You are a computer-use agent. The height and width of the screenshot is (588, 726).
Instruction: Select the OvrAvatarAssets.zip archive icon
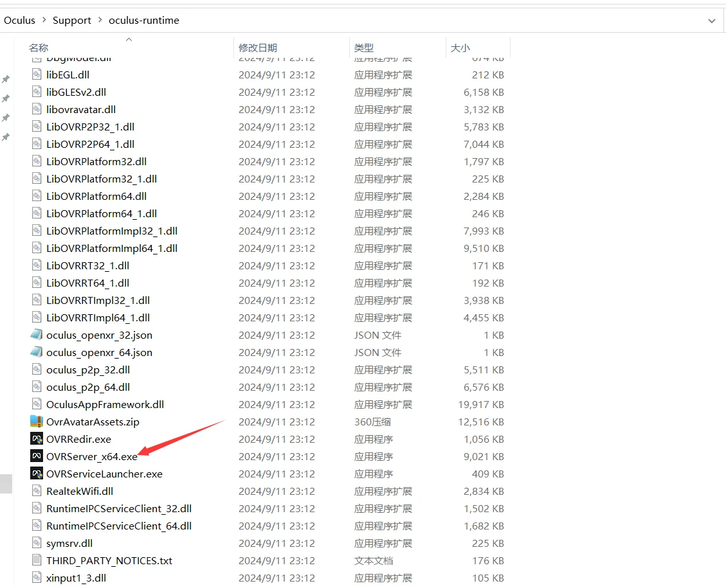coord(37,422)
